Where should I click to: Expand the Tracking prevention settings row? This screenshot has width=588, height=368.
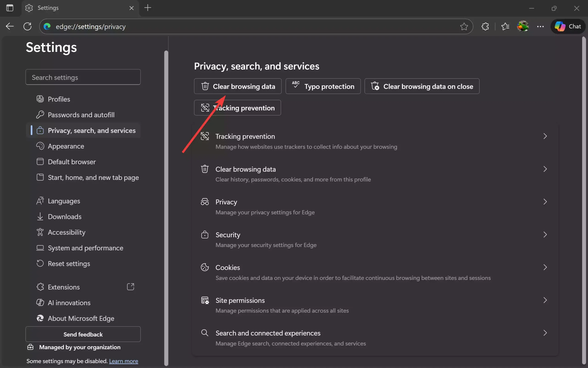pyautogui.click(x=545, y=136)
